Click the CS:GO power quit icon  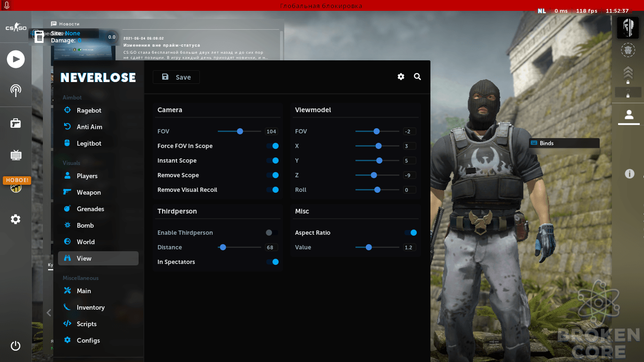(x=16, y=346)
